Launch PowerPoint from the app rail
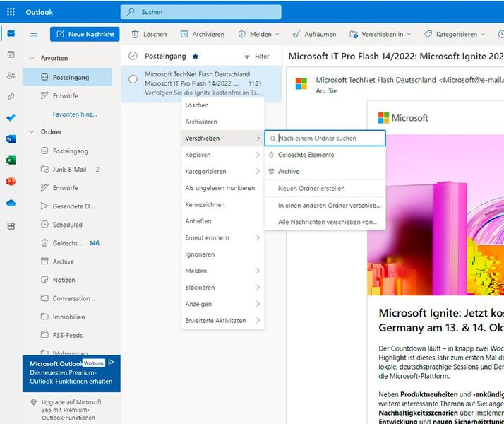Image resolution: width=504 pixels, height=424 pixels. pos(11,182)
